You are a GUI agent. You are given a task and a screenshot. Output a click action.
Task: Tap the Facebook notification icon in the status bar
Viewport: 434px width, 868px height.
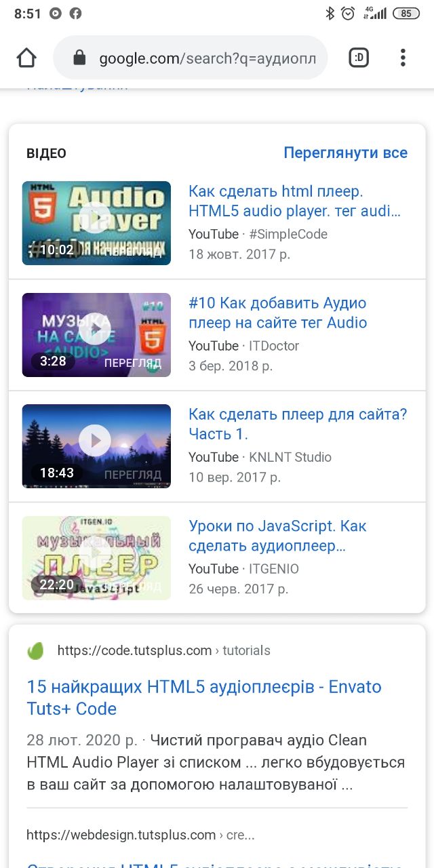[x=76, y=13]
